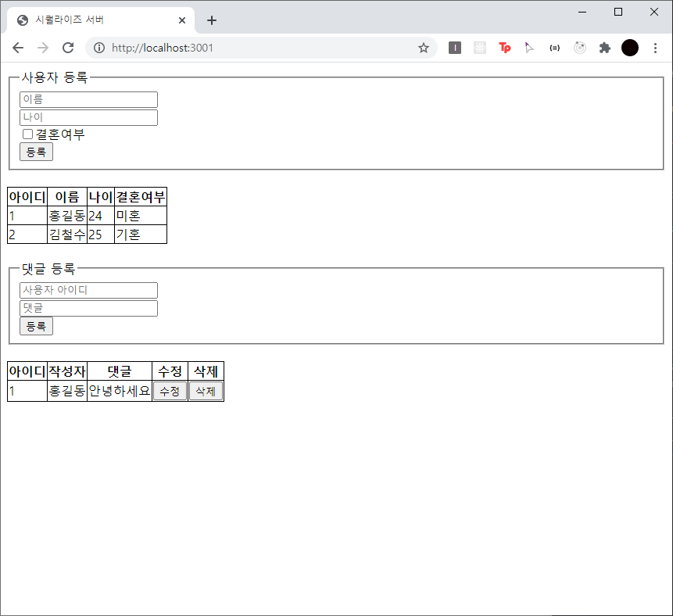The image size is (673, 616).
Task: Click the cursor-arrow extension icon
Action: click(x=529, y=48)
